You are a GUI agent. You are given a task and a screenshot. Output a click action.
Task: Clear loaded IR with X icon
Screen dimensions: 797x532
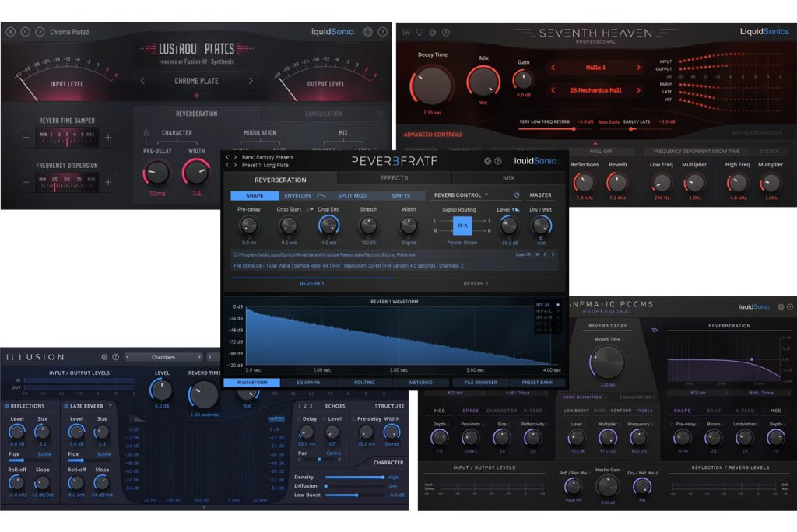[x=537, y=254]
